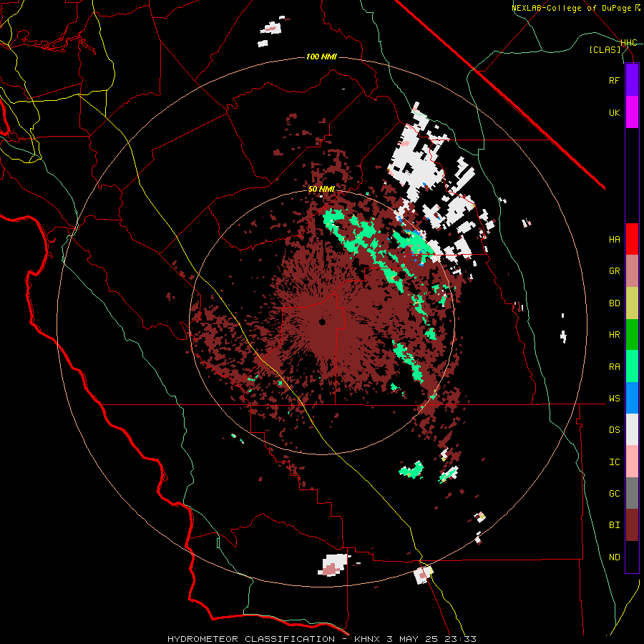Click the IC legend label
The height and width of the screenshot is (644, 644).
point(614,462)
